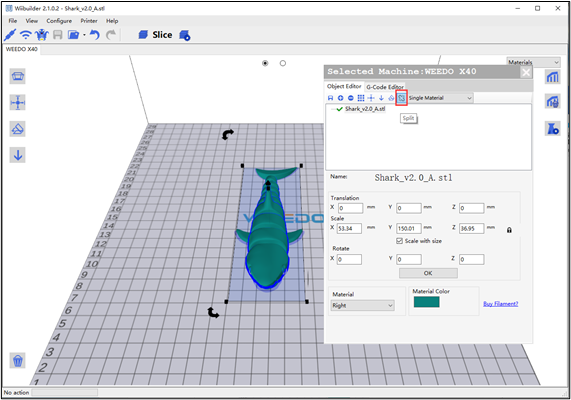Click the auto-arrange grid icon
The image size is (571, 400).
click(x=361, y=98)
